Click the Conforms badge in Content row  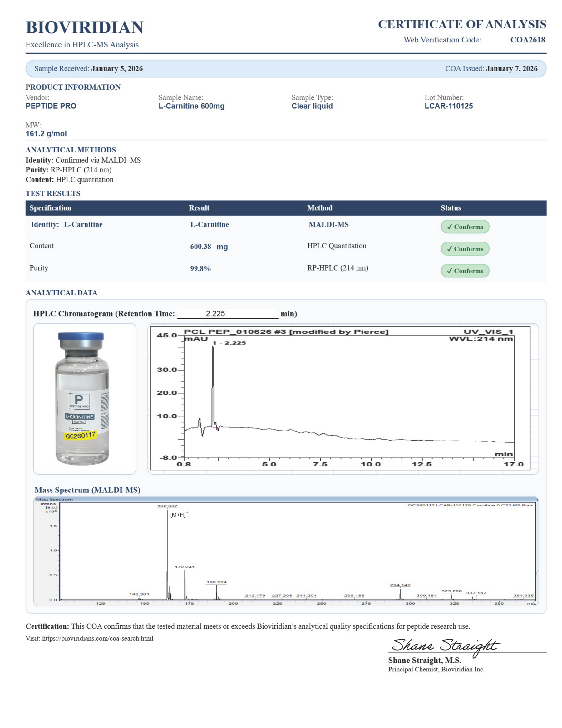[465, 249]
